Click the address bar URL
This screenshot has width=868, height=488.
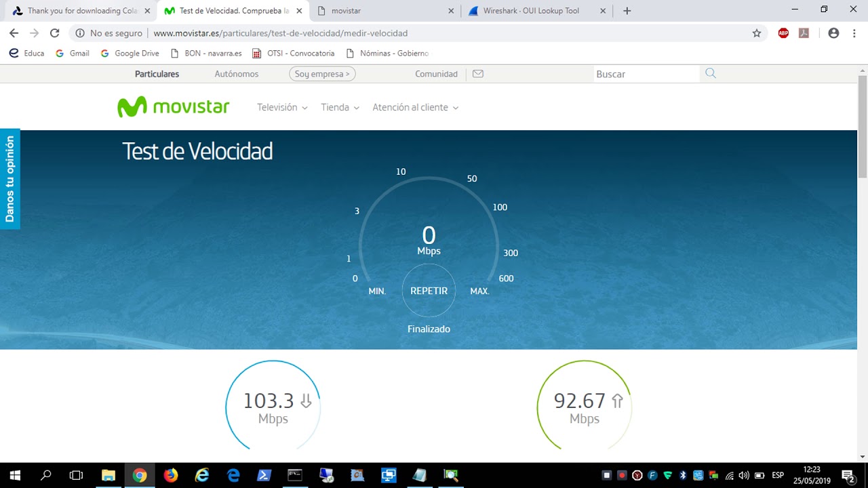coord(281,33)
